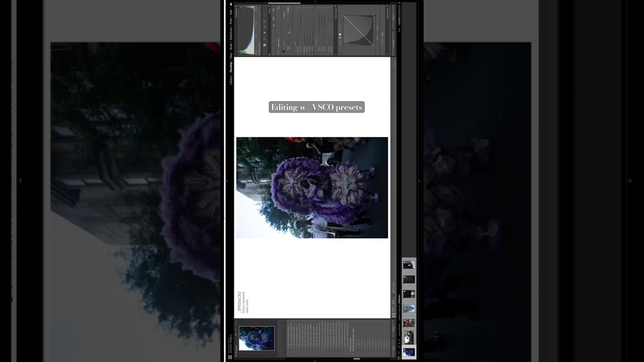Click the Copy settings button
Image resolution: width=644 pixels, height=362 pixels.
tap(393, 348)
